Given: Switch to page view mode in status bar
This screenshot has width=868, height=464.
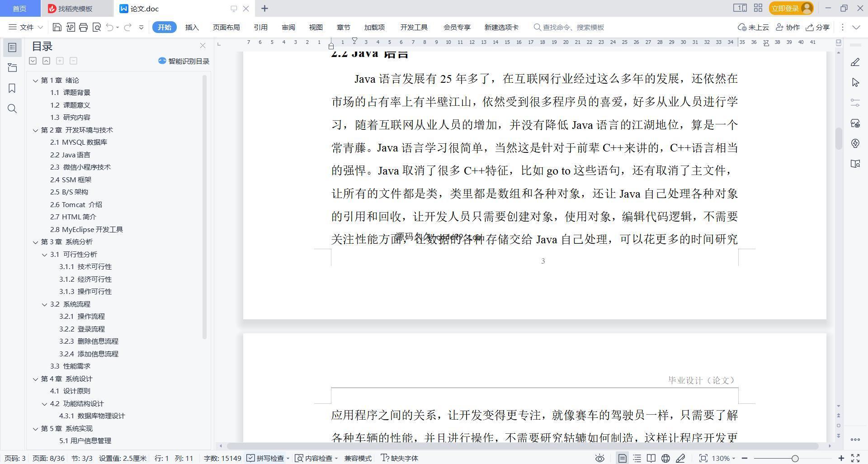Looking at the screenshot, I should point(623,458).
